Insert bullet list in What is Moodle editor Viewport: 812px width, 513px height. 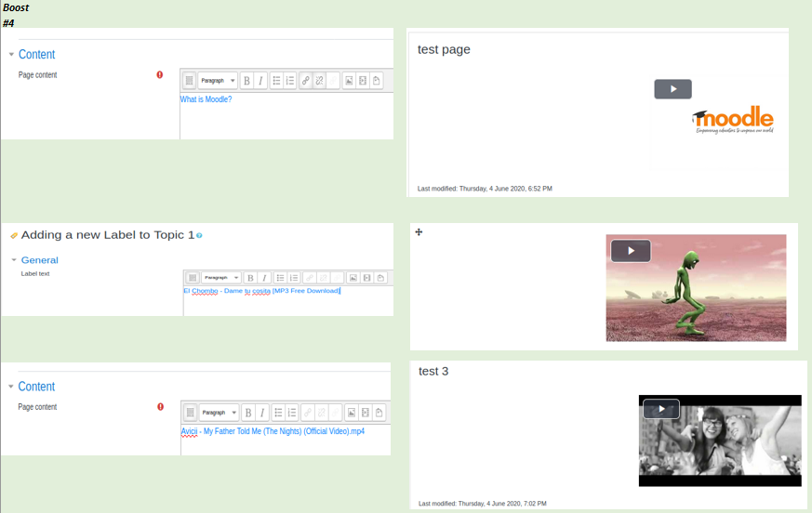tap(276, 81)
